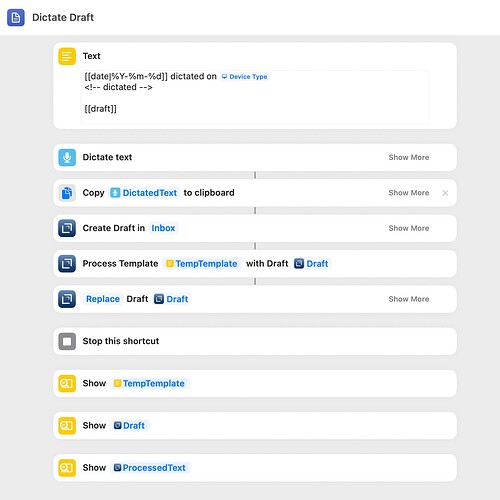Click inside the Text action content field

255,97
